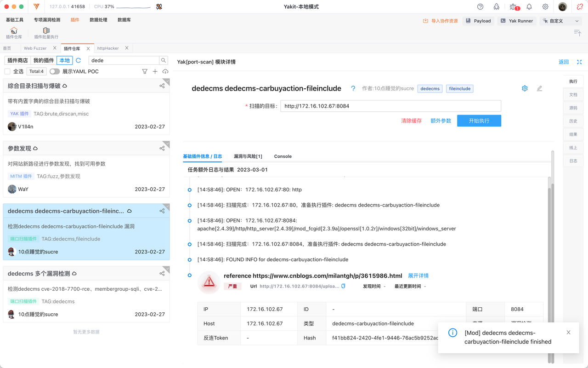Click the plugin search box containing dede
This screenshot has height=368, width=588.
point(124,60)
